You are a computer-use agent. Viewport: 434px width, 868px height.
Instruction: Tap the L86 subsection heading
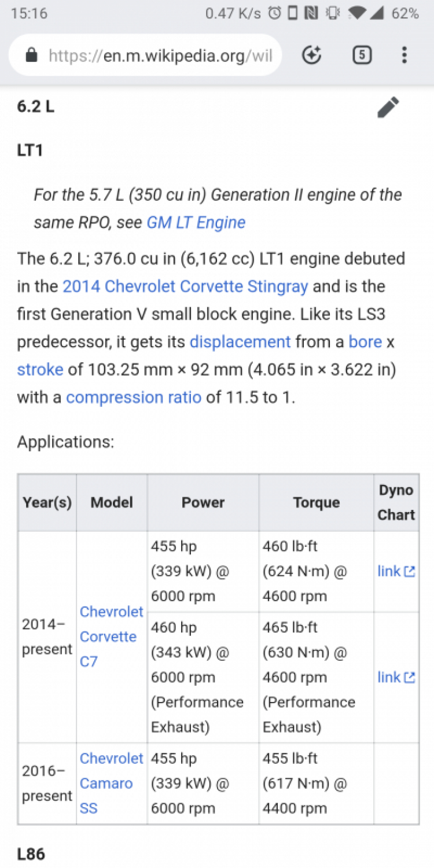click(x=31, y=854)
